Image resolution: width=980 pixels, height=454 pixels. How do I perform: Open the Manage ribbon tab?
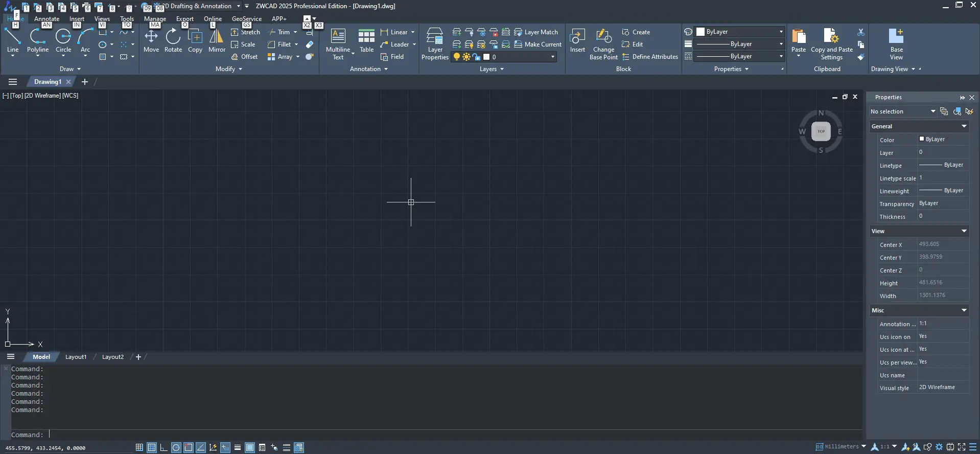(x=155, y=19)
